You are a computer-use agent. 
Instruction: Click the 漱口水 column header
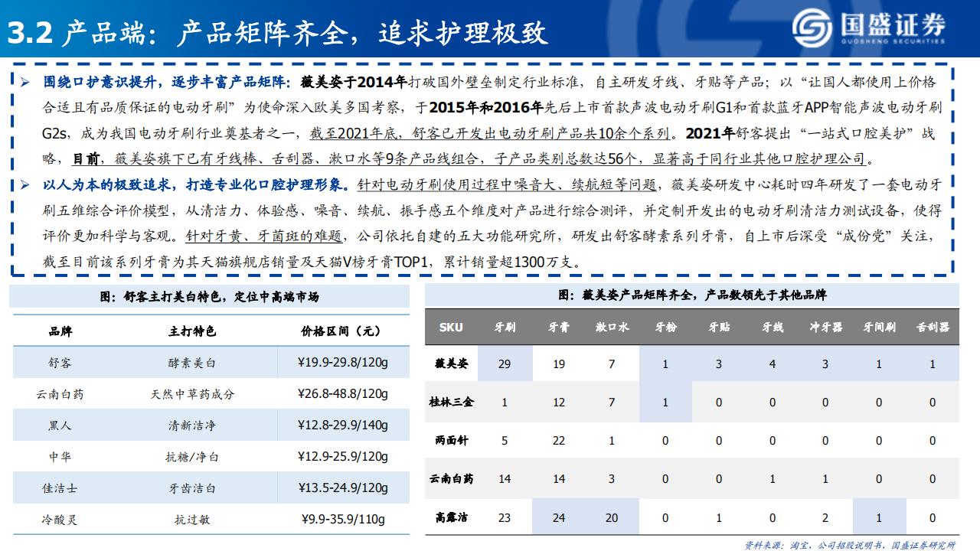tap(612, 327)
